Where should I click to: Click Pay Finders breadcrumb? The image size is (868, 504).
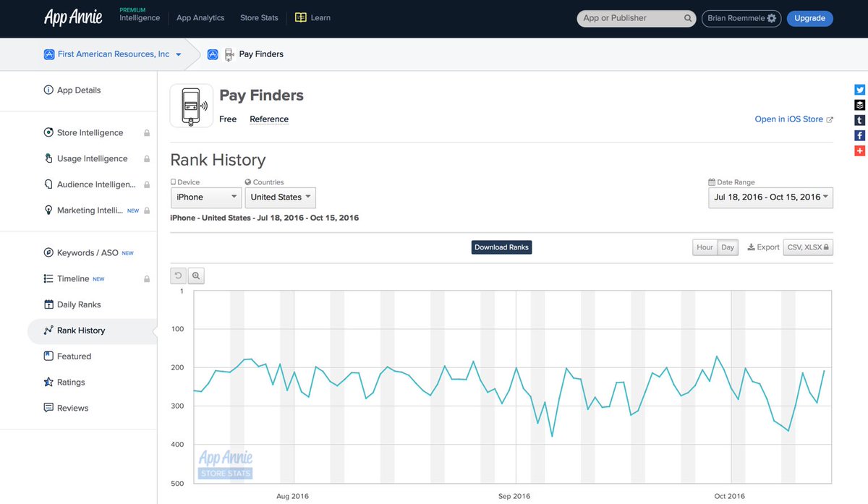(261, 54)
